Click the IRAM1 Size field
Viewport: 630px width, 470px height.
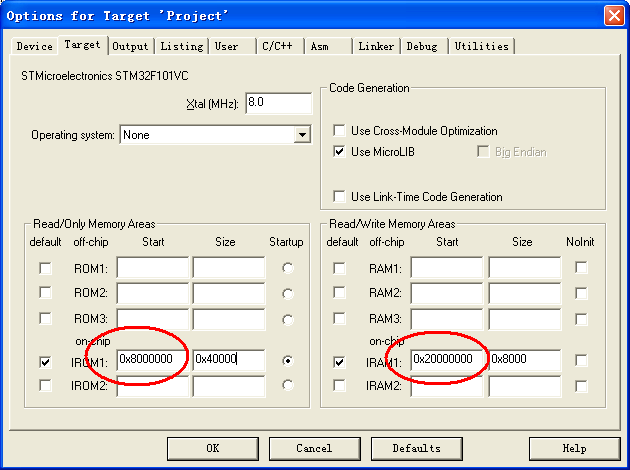[x=525, y=360]
